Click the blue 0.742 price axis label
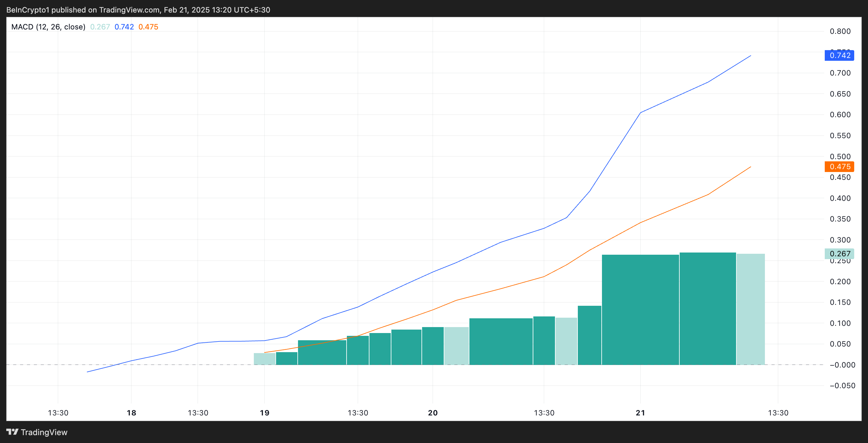Screen dimensions: 868x443 click(x=839, y=55)
